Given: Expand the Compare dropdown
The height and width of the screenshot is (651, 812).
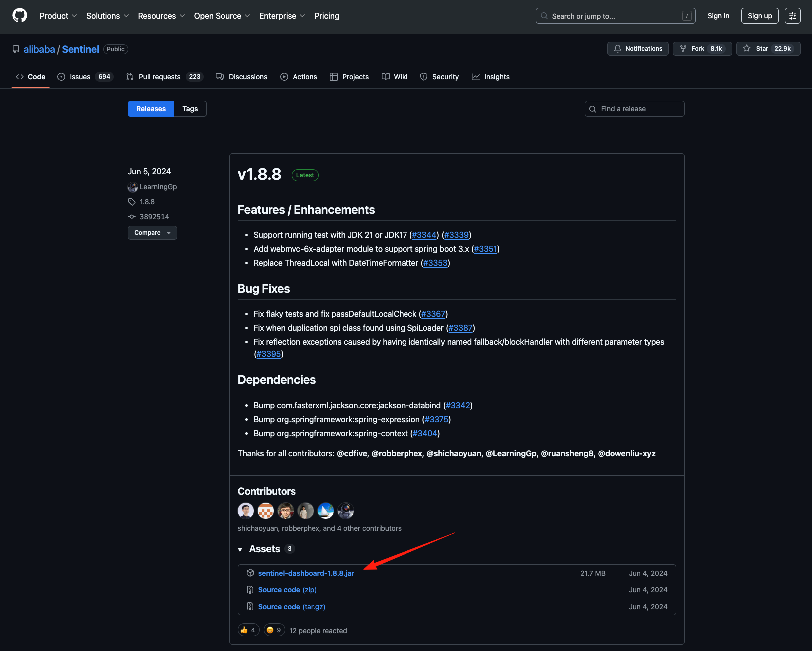Looking at the screenshot, I should (152, 233).
